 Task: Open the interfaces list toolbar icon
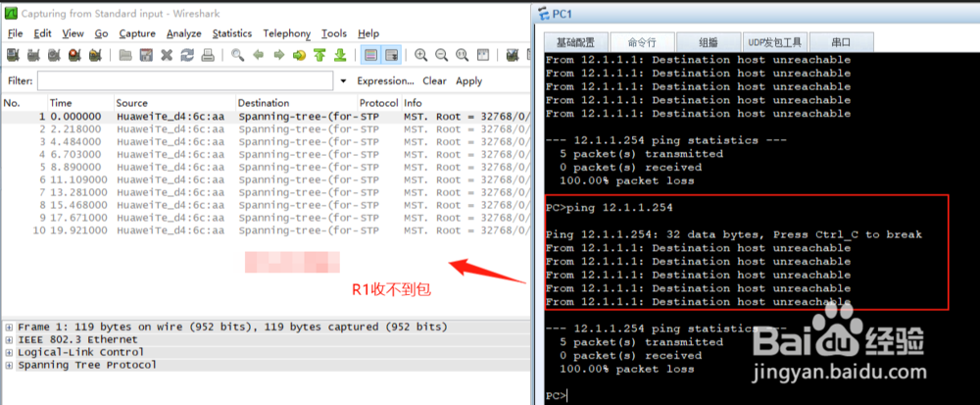tap(13, 55)
